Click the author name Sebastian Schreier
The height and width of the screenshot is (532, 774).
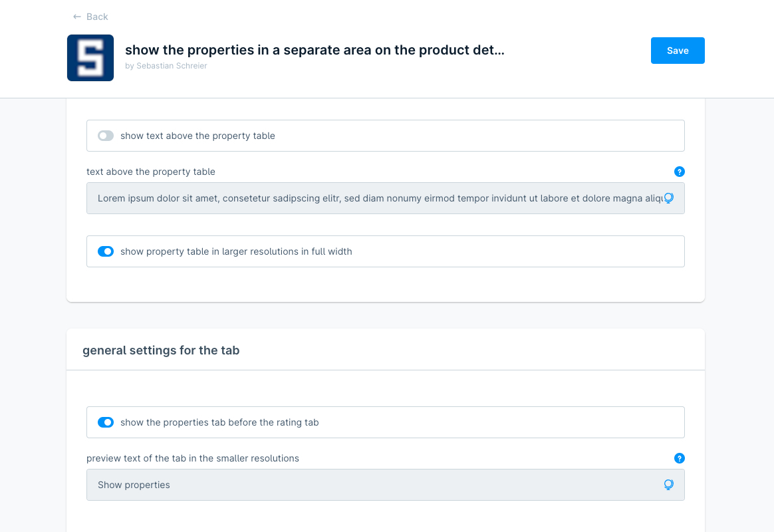172,66
